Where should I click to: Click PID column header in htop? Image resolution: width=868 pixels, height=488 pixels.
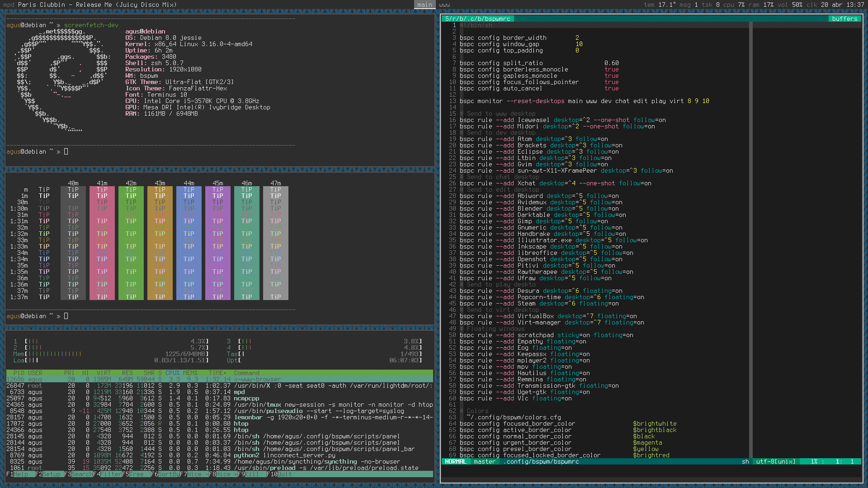(19, 373)
